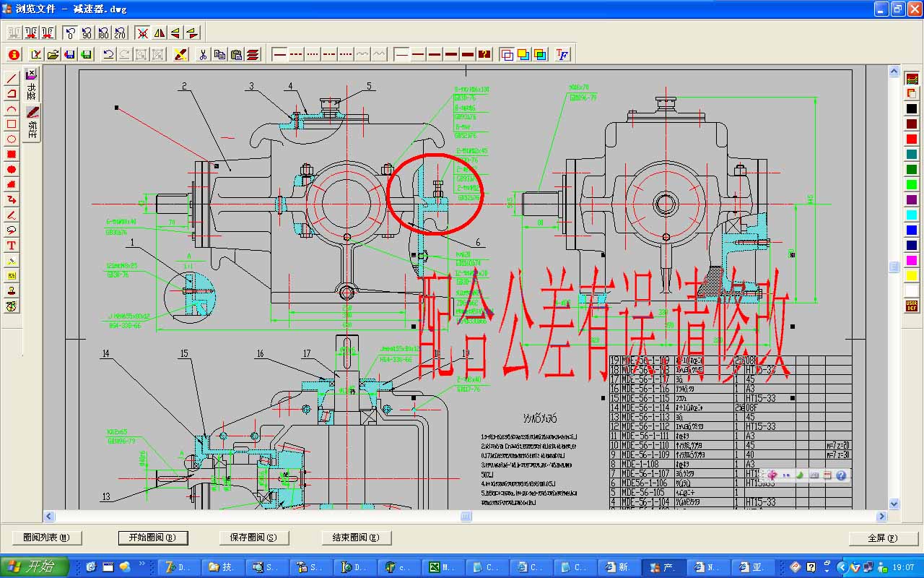Choose the stamp tool in left toolbar

coord(12,290)
